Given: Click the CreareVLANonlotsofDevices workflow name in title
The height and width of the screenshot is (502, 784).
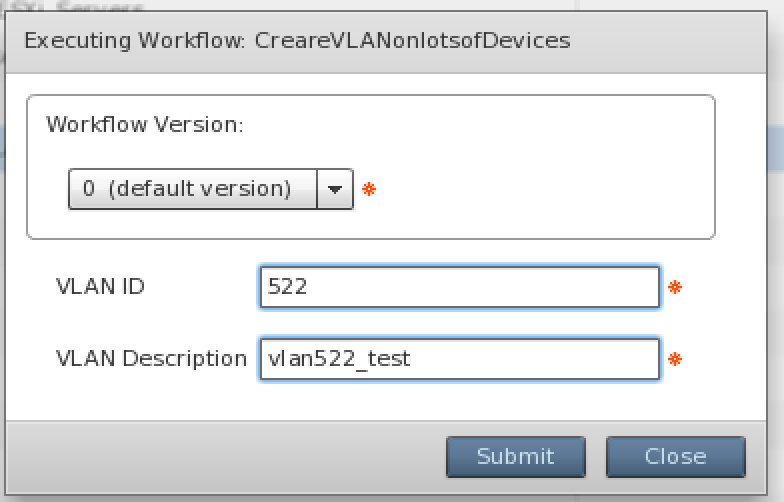Looking at the screenshot, I should 412,40.
